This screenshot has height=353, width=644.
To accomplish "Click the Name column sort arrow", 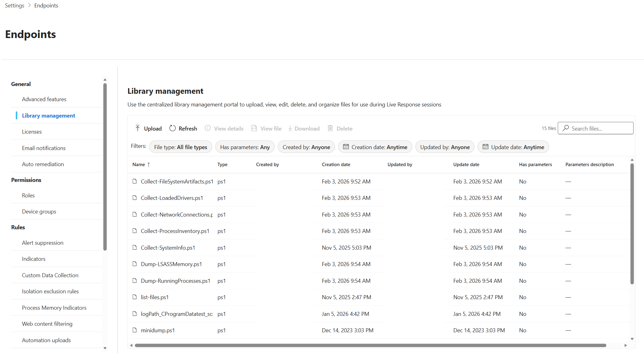I will [149, 165].
